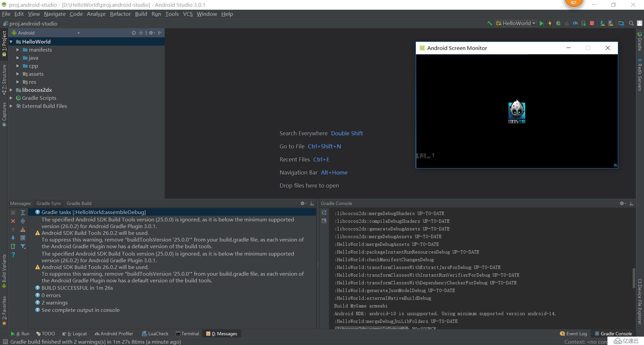The height and width of the screenshot is (345, 644).
Task: Toggle autoscroll to source in Messages
Action: point(23,229)
